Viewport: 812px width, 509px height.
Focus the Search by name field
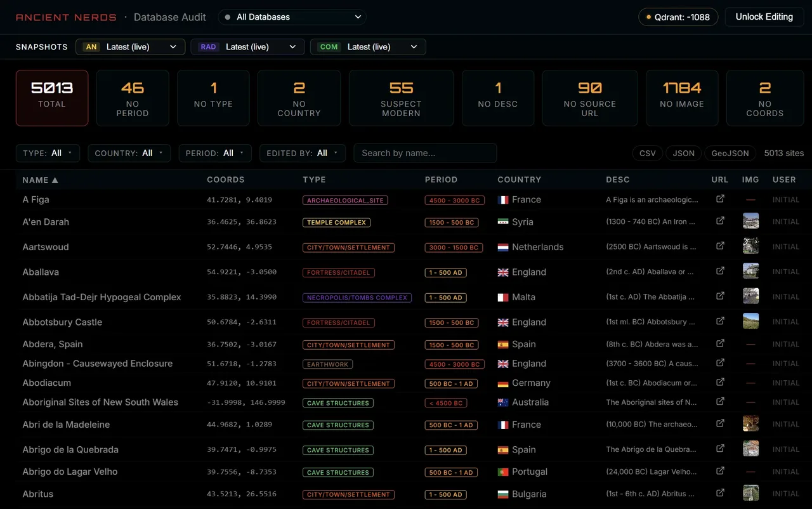(x=425, y=153)
